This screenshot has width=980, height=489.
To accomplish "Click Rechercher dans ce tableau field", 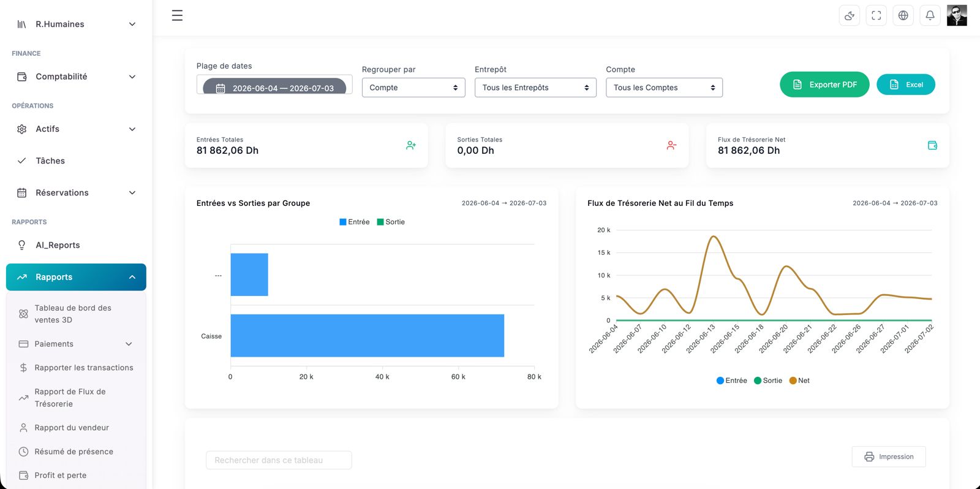I will click(279, 460).
